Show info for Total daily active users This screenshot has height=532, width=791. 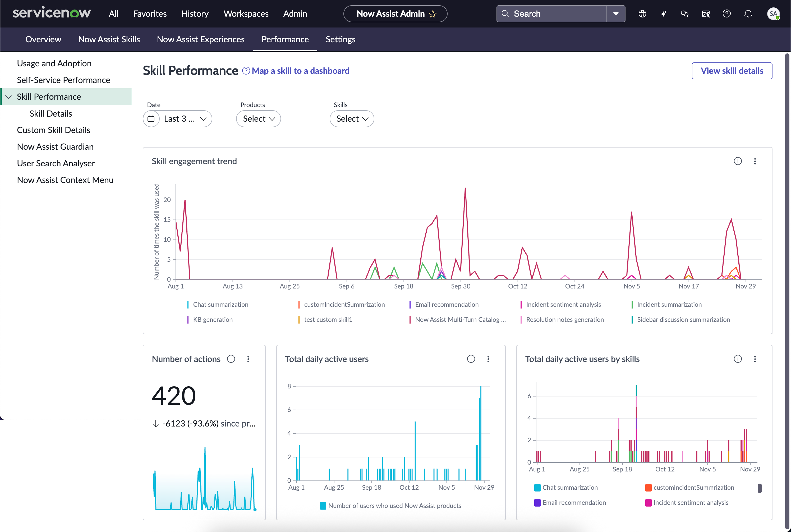click(x=471, y=359)
